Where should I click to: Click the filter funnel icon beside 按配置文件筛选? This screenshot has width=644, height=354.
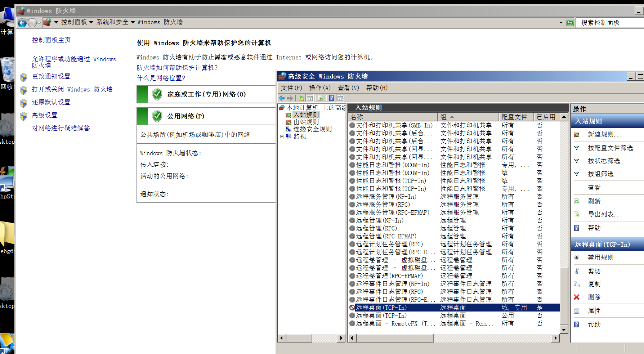click(x=577, y=148)
